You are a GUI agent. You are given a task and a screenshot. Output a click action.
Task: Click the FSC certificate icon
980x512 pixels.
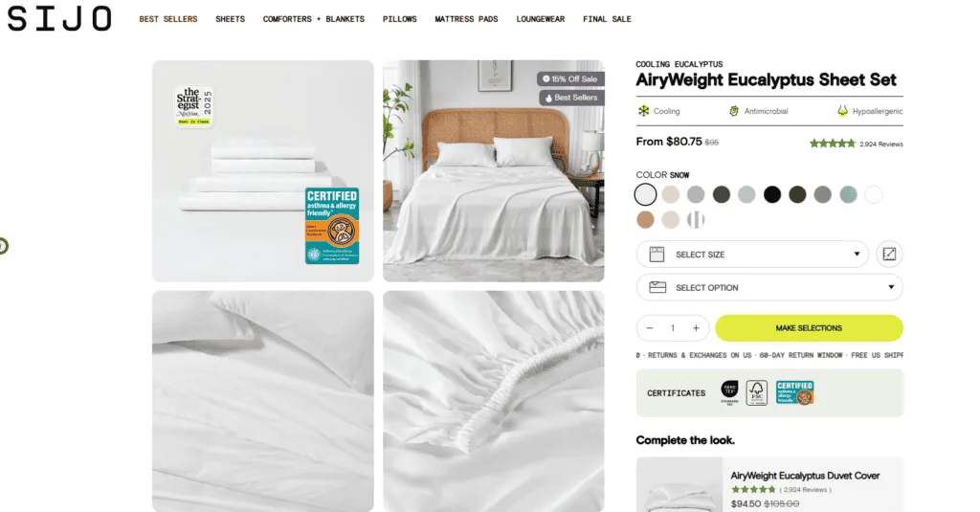point(756,392)
